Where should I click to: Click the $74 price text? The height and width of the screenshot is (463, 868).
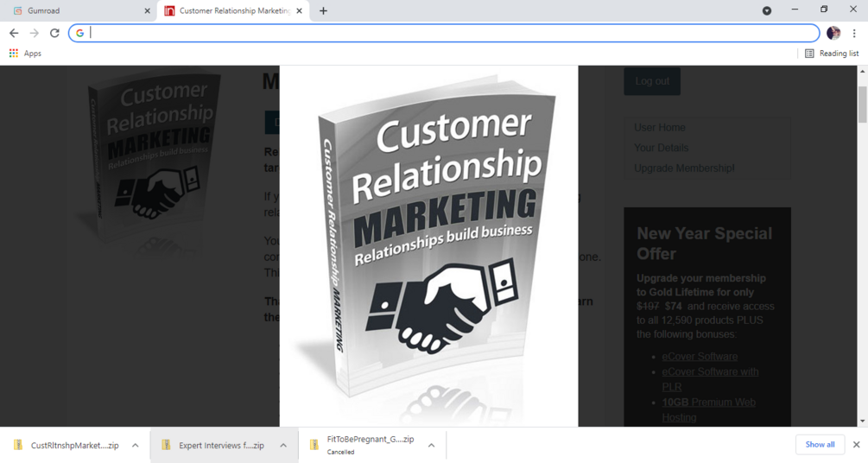click(x=673, y=307)
